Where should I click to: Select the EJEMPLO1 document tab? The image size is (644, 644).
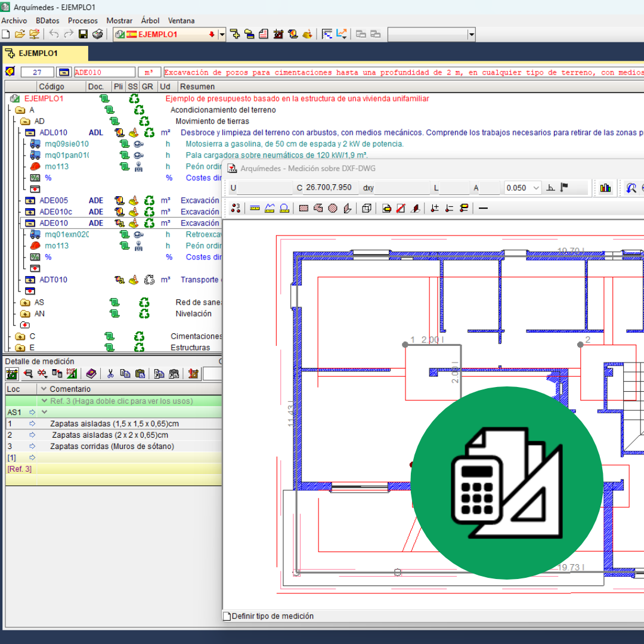tap(38, 53)
